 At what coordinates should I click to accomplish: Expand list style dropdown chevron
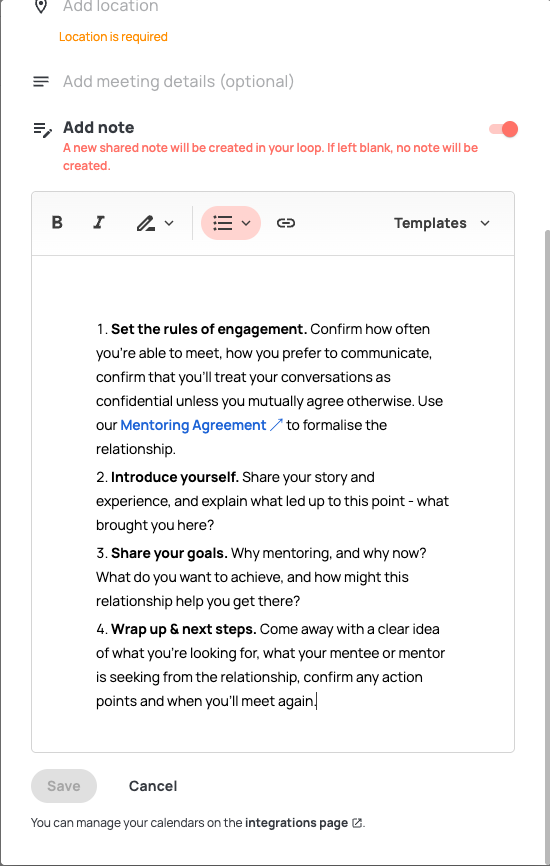tap(246, 223)
